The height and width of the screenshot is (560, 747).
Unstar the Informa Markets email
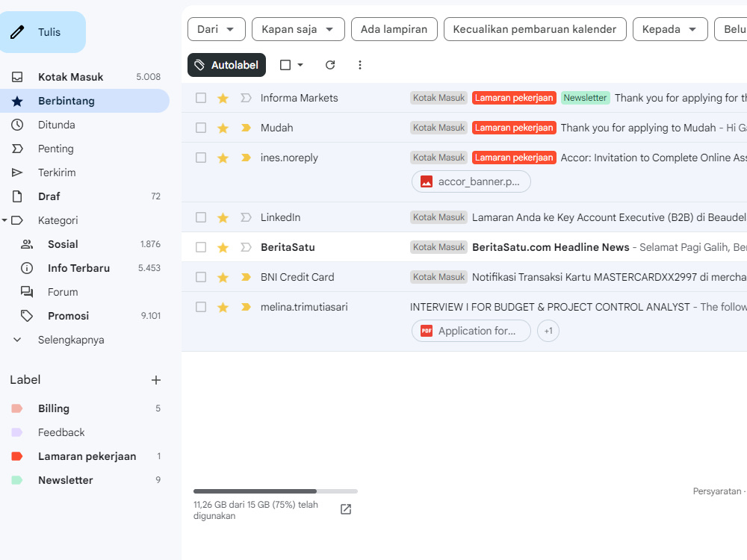pyautogui.click(x=223, y=98)
